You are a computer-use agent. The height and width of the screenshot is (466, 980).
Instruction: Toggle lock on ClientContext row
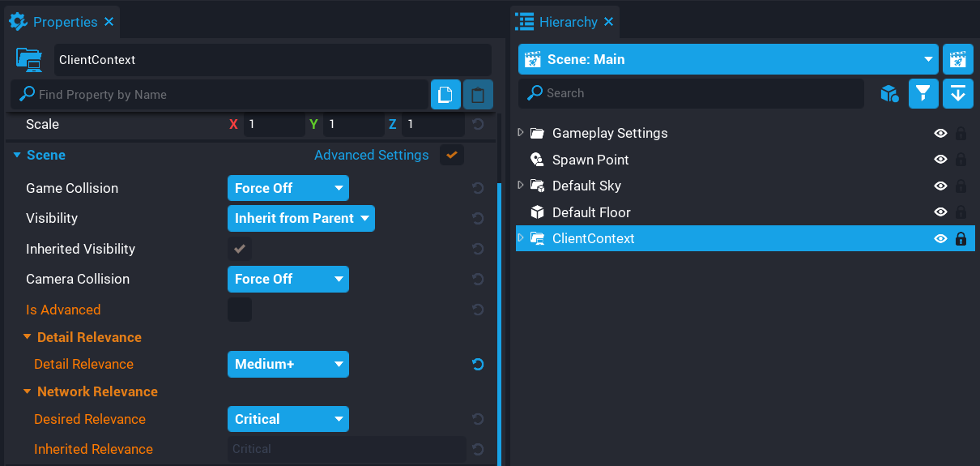point(961,239)
